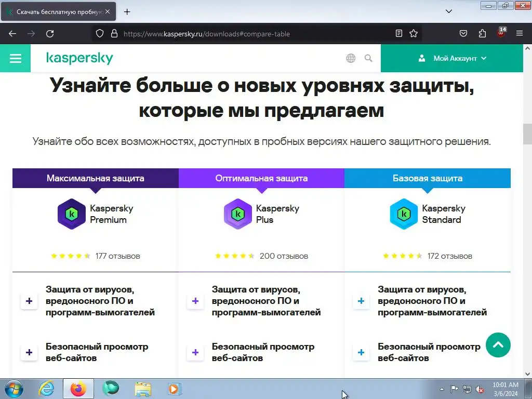Image resolution: width=532 pixels, height=399 pixels.
Task: Open the 177 отзывов reviews link
Action: click(118, 256)
